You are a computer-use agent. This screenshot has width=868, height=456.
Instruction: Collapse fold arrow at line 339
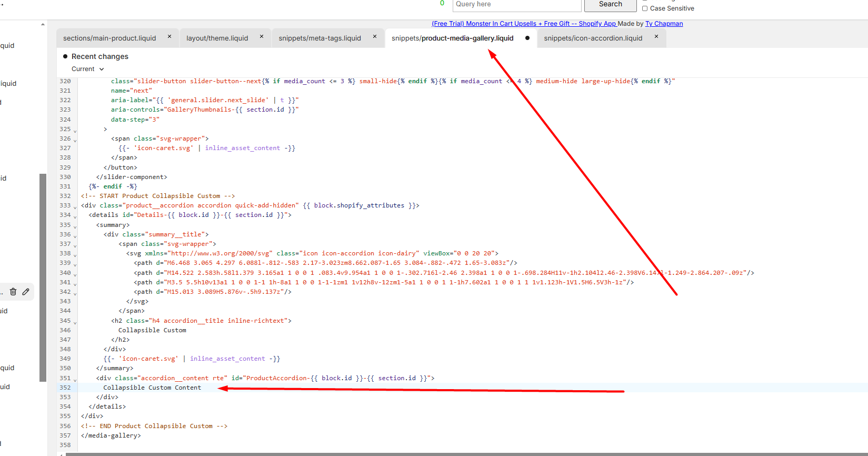[75, 264]
